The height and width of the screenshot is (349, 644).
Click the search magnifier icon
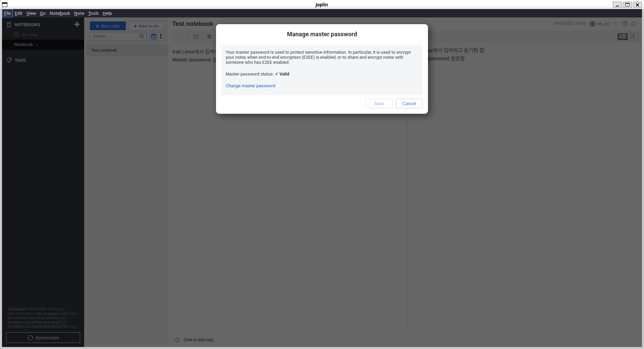pos(142,36)
